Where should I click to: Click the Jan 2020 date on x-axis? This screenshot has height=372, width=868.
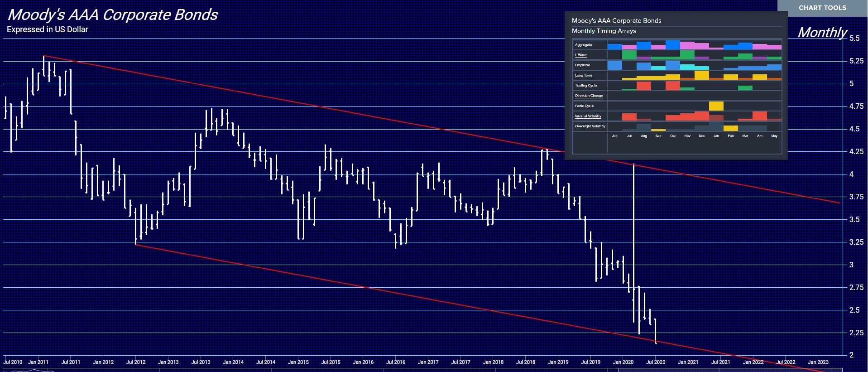point(623,362)
